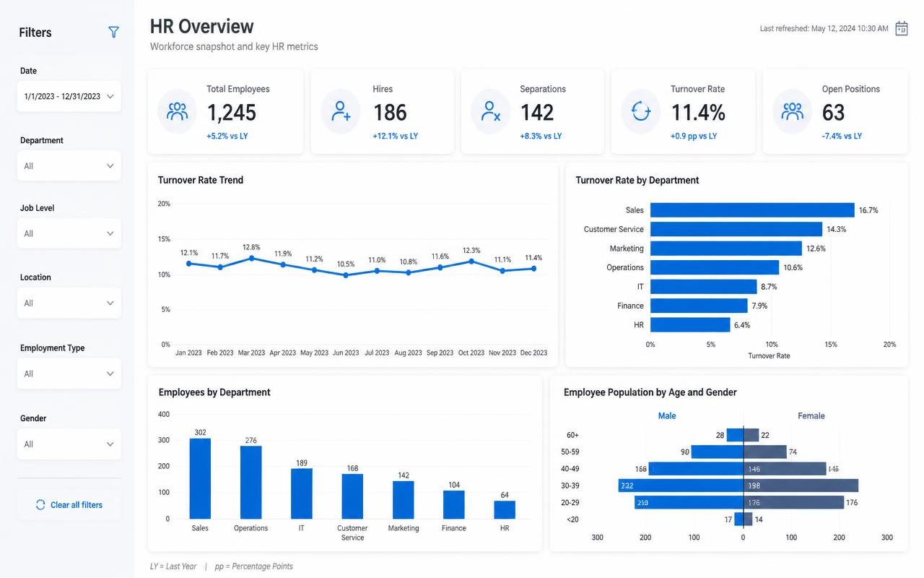This screenshot has height=578, width=924.
Task: Select the Finance 104 employees column
Action: pyautogui.click(x=454, y=504)
